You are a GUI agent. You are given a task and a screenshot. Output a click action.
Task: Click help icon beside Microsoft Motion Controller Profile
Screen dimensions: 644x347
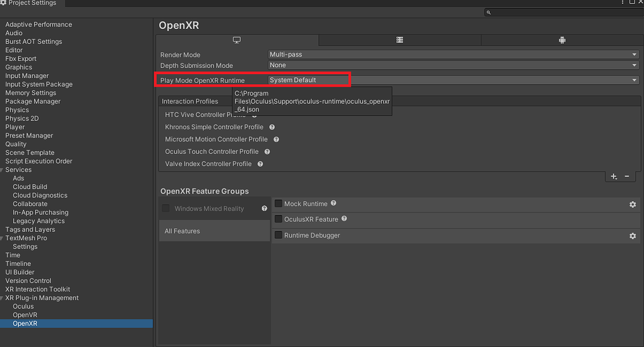click(276, 140)
